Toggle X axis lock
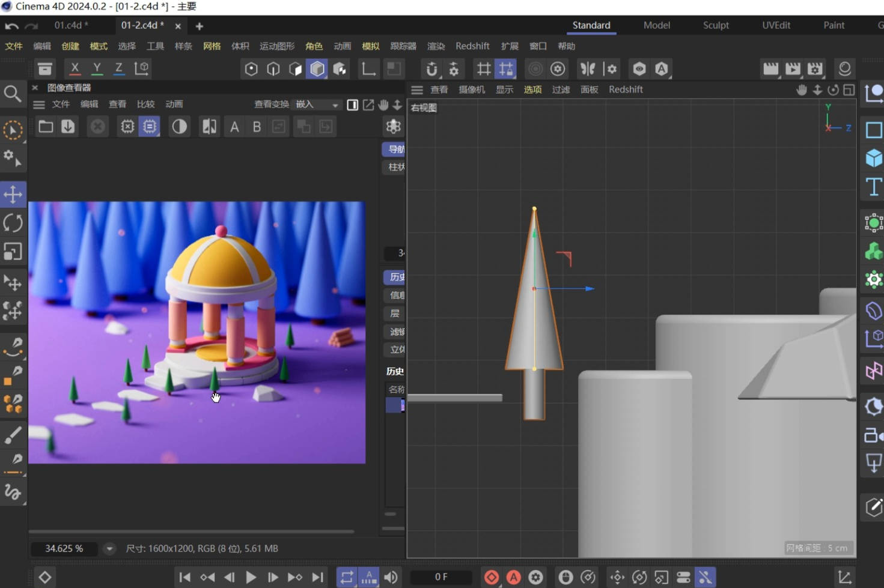 [75, 68]
